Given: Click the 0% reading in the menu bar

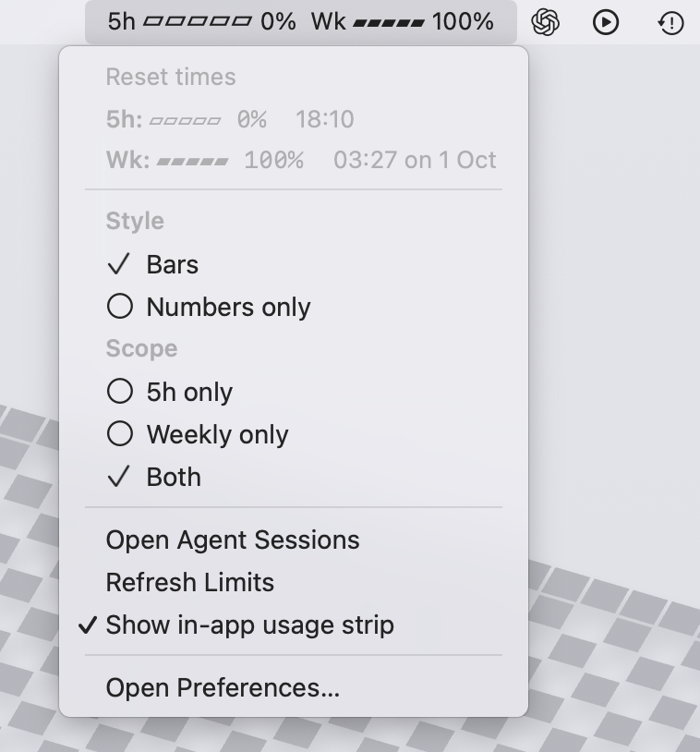Looking at the screenshot, I should pyautogui.click(x=278, y=21).
